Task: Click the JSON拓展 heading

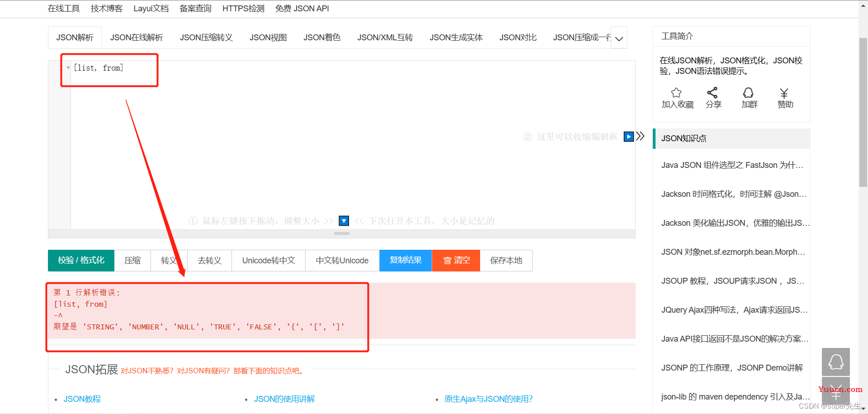Action: click(91, 369)
